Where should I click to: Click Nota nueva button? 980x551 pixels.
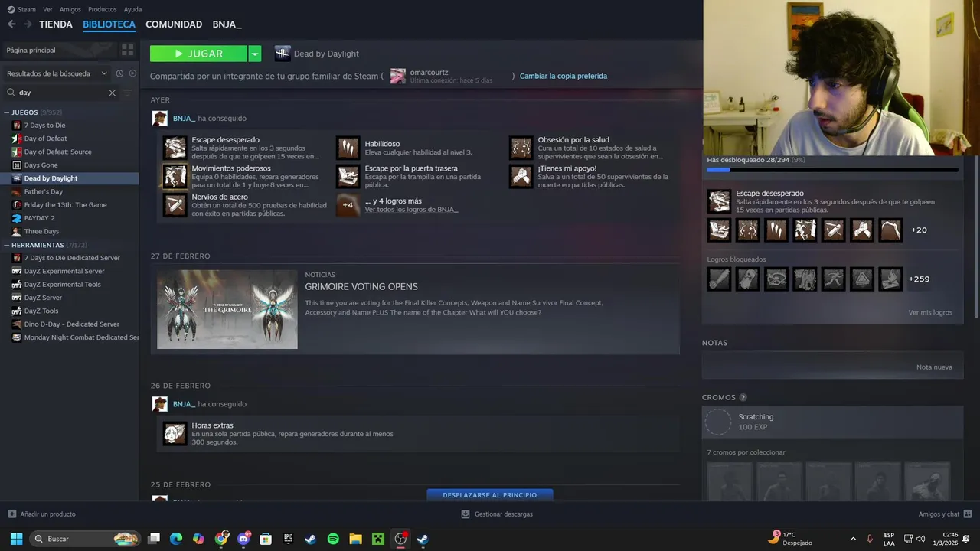pos(934,367)
